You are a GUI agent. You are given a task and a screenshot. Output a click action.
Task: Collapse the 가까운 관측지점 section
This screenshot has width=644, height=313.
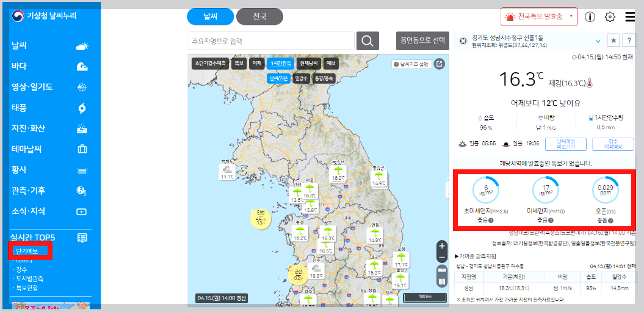pyautogui.click(x=476, y=256)
